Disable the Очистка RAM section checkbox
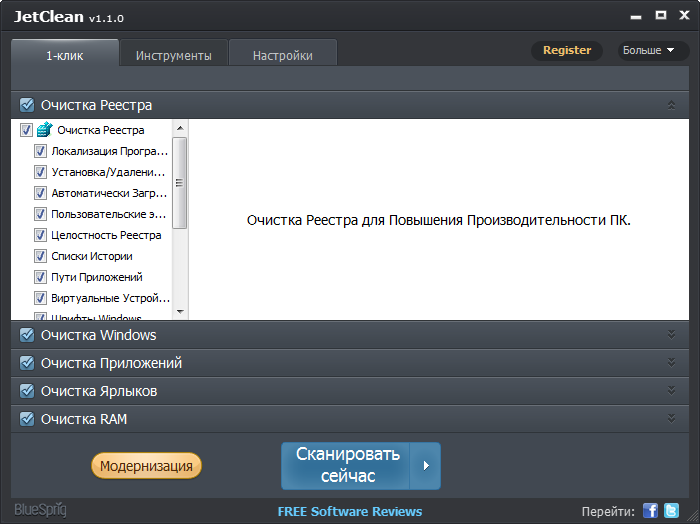The width and height of the screenshot is (700, 528). [27, 419]
